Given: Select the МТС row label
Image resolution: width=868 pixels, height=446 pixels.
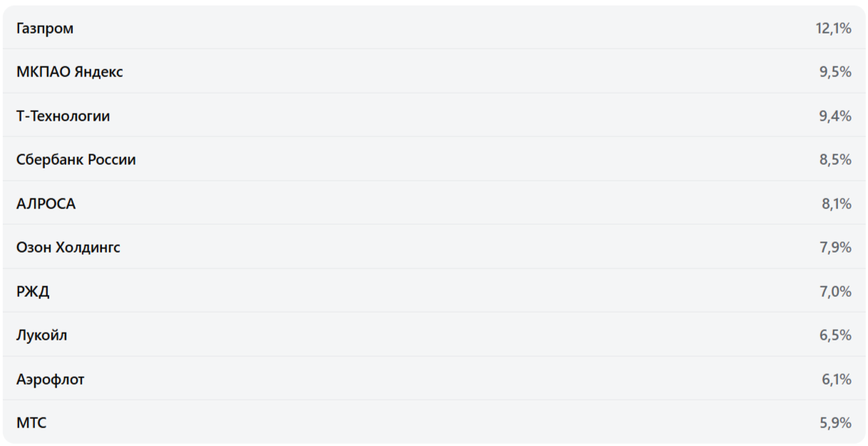Looking at the screenshot, I should 31,423.
